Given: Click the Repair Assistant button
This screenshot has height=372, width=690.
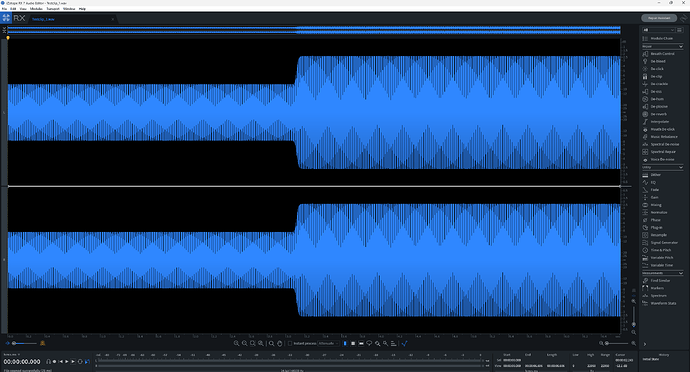Looking at the screenshot, I should click(x=659, y=18).
